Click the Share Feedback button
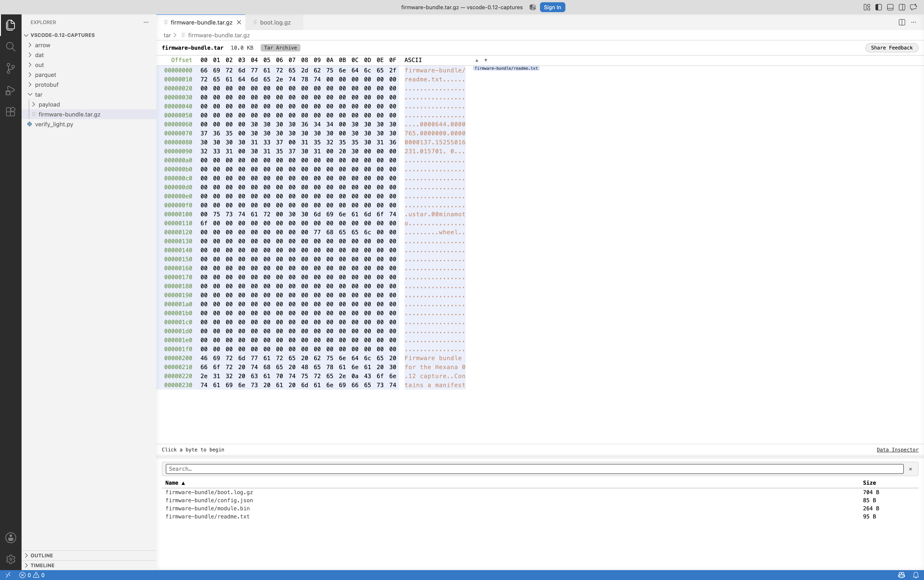Viewport: 924px width, 580px height. coord(891,48)
